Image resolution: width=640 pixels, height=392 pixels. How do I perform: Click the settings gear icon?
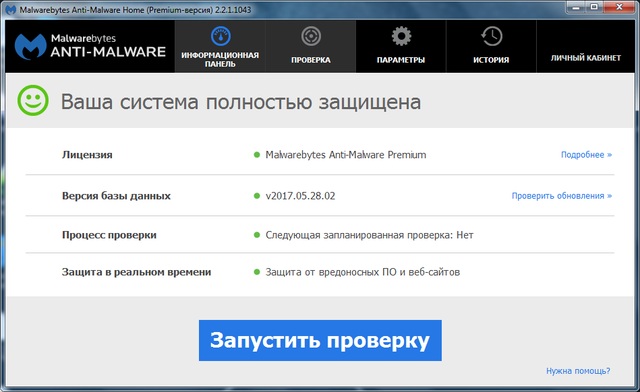click(401, 36)
